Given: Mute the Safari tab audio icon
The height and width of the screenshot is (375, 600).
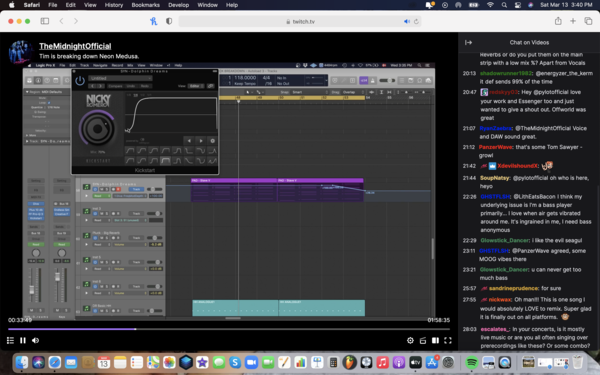Looking at the screenshot, I should [x=407, y=21].
